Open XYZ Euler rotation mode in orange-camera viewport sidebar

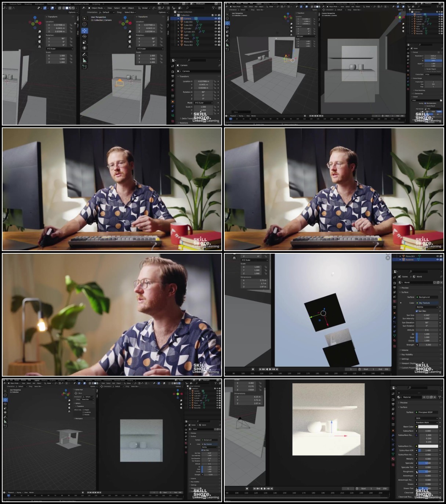(x=150, y=48)
